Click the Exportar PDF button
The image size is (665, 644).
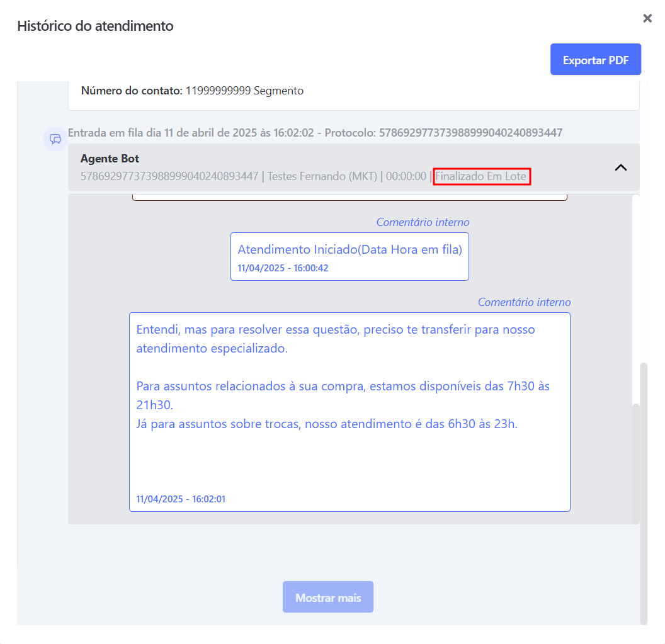point(595,59)
